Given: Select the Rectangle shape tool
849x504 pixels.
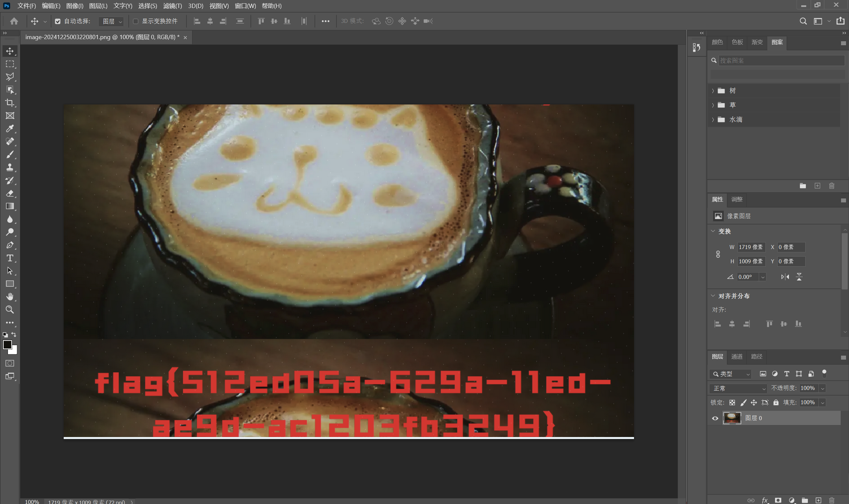Looking at the screenshot, I should click(10, 284).
